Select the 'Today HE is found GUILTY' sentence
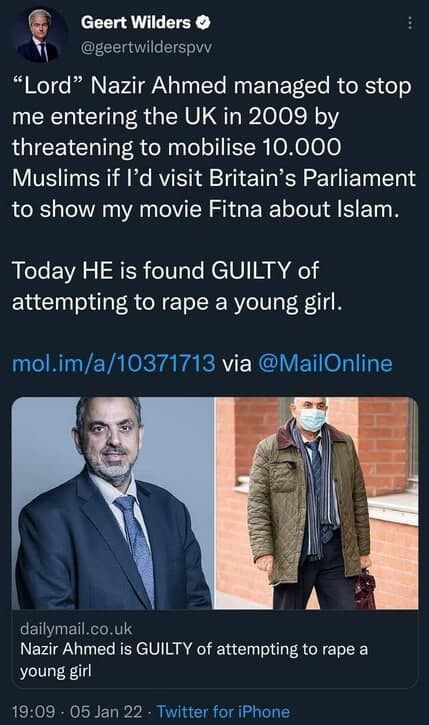429x725 pixels. point(178,286)
